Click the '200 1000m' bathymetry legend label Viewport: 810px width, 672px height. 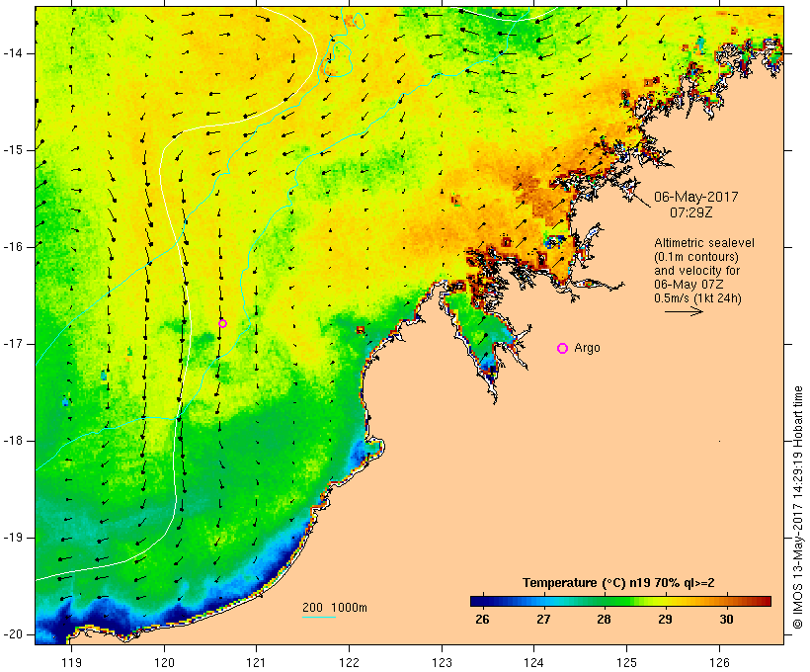tap(335, 608)
